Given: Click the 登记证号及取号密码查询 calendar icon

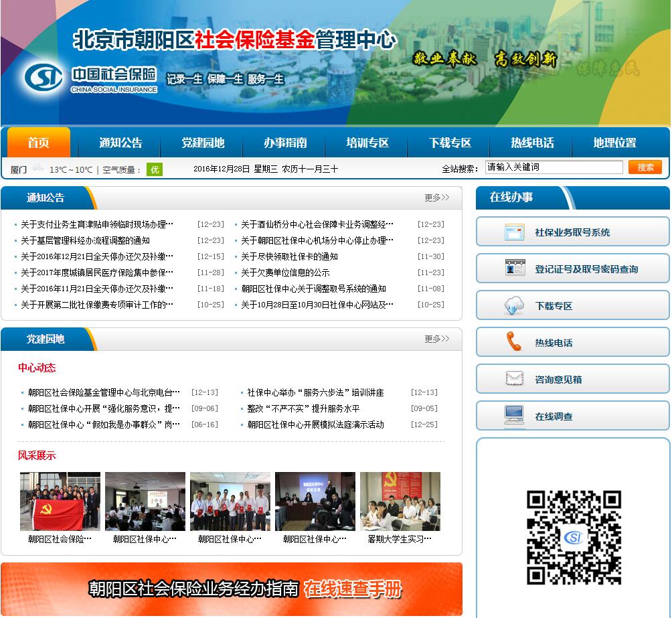Looking at the screenshot, I should [x=515, y=268].
